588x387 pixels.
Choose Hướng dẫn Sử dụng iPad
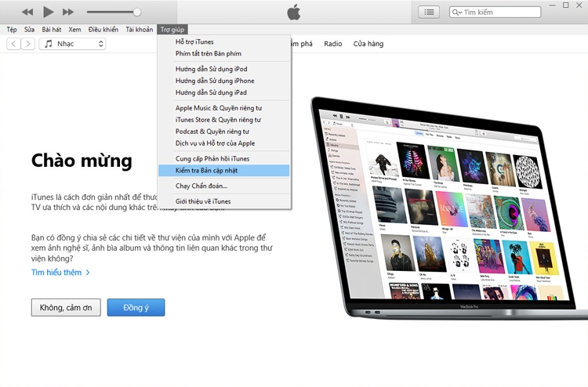224,92
